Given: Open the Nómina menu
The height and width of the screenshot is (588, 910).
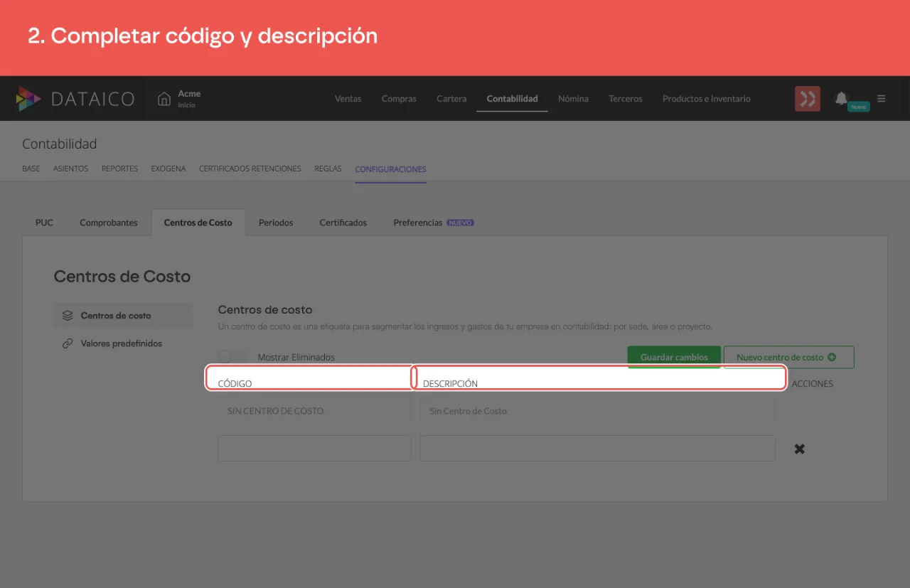Looking at the screenshot, I should tap(573, 99).
